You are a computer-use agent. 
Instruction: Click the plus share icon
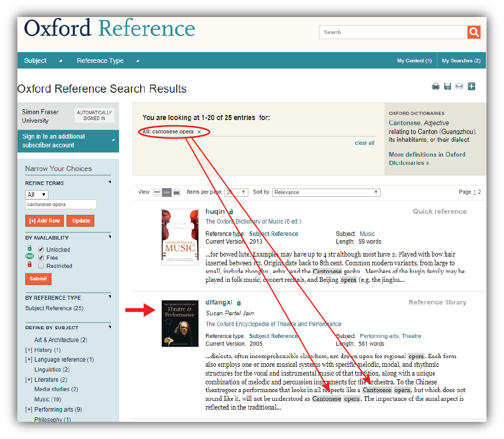tap(472, 86)
